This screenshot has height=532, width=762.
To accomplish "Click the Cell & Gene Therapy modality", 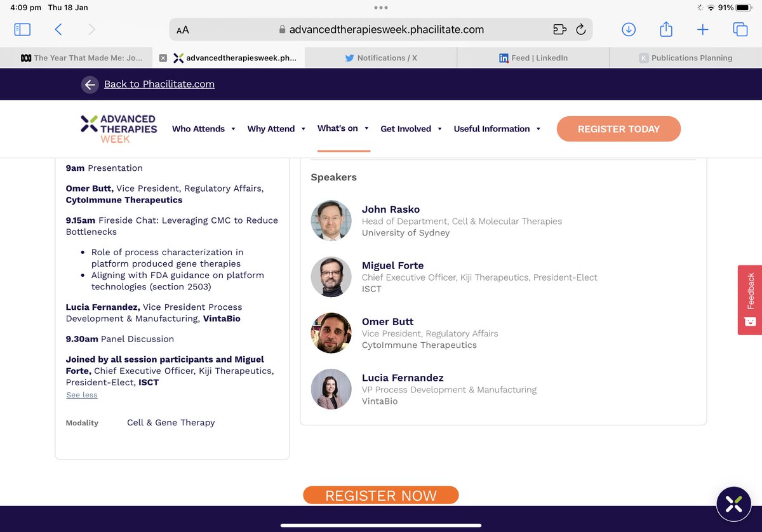I will 171,423.
